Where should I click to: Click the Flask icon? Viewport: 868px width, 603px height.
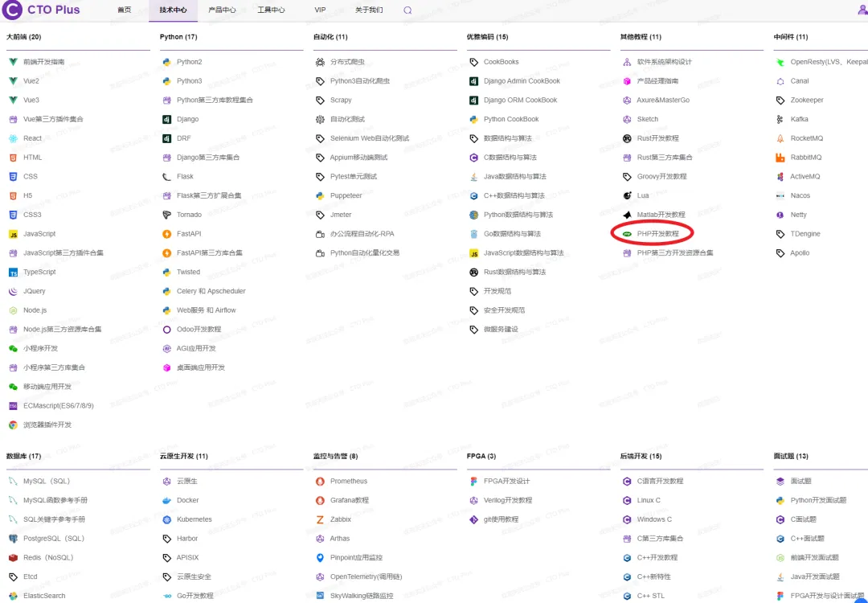point(166,177)
